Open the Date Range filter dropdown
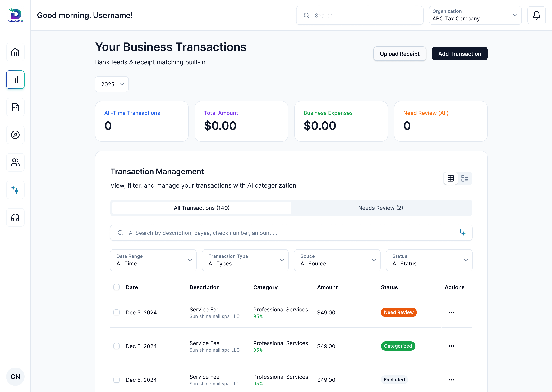 pos(153,260)
